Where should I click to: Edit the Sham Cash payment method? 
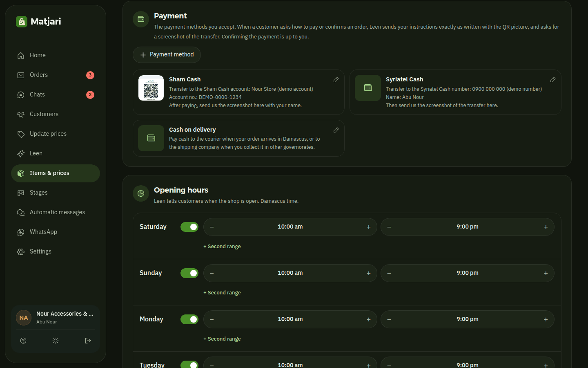[x=336, y=80]
